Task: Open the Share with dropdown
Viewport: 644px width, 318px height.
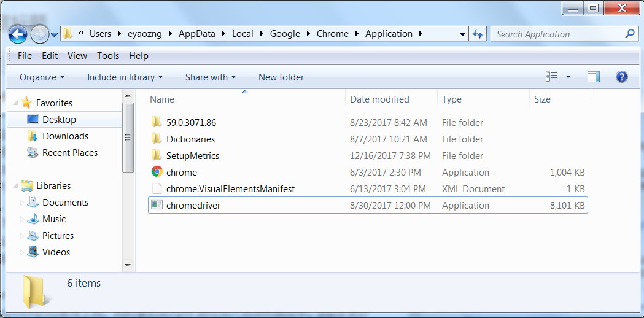Action: 211,77
